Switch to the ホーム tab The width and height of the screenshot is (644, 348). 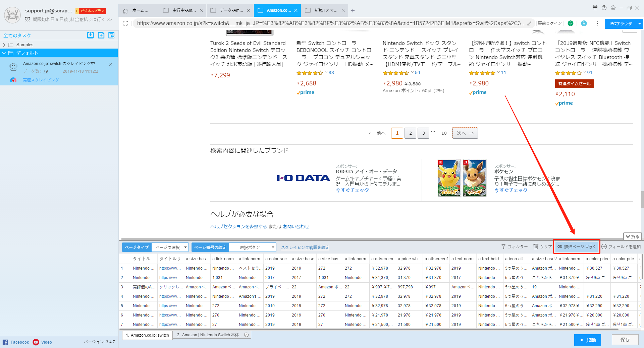click(x=139, y=10)
